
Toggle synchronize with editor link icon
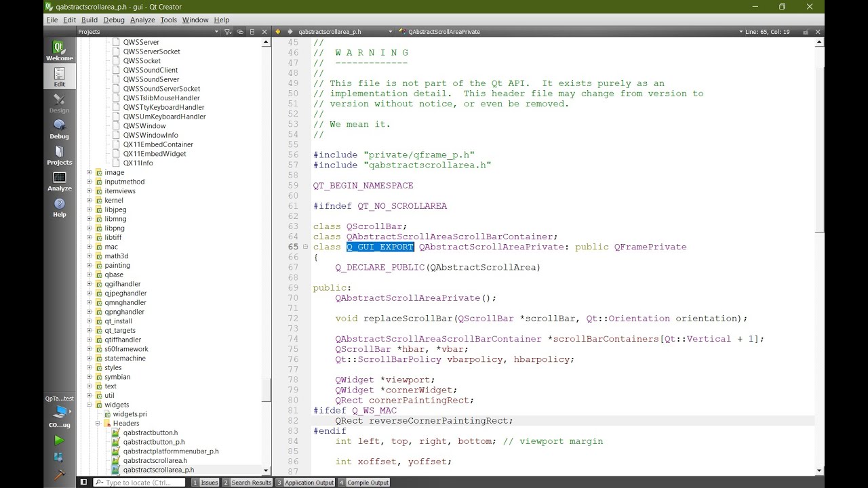coord(240,32)
